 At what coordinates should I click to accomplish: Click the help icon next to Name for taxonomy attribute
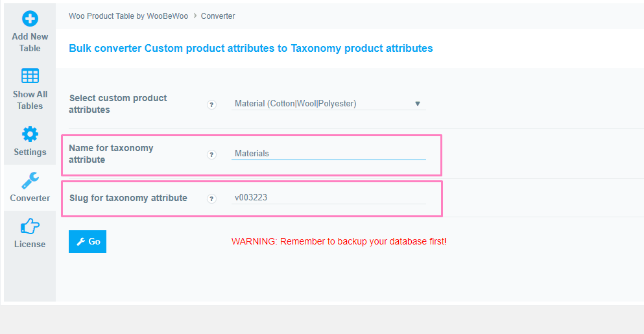point(211,155)
